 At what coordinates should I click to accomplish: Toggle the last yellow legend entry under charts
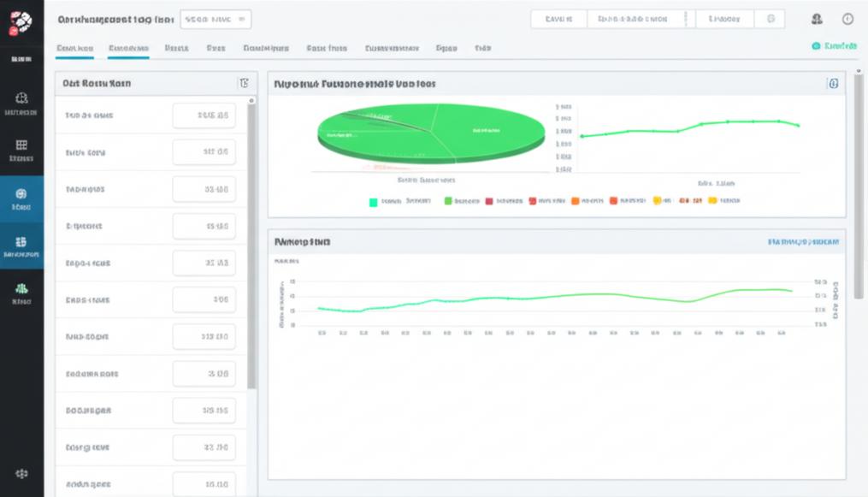[712, 202]
